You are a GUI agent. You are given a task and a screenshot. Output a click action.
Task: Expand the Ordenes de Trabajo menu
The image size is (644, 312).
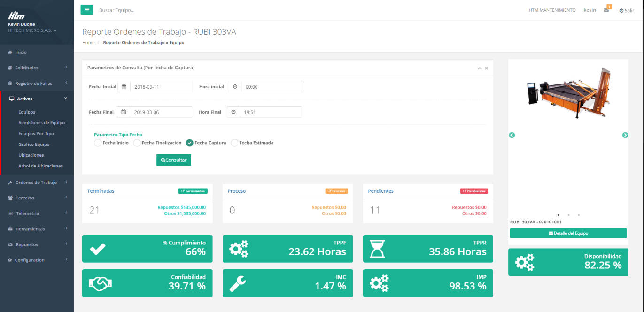37,183
